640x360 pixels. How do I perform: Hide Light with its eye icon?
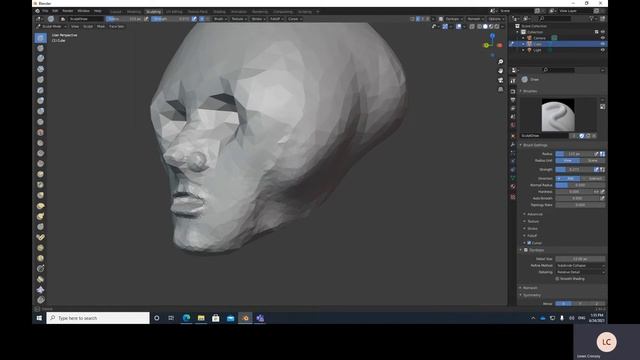(x=602, y=50)
